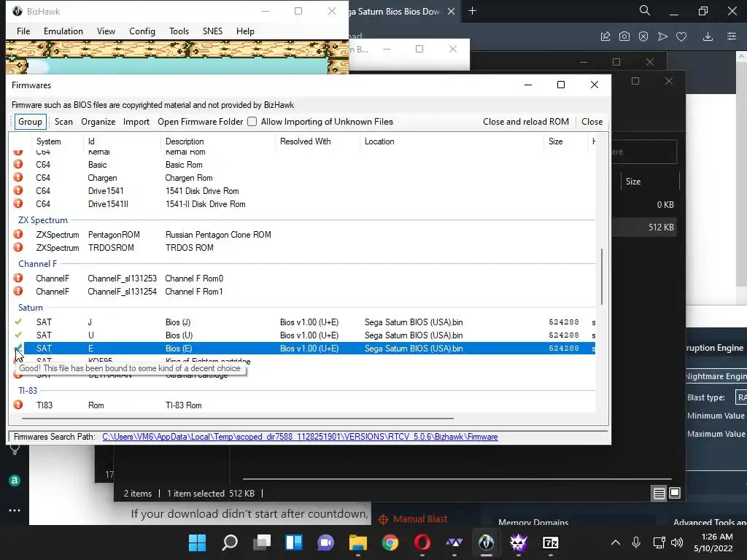Click the browser downloads icon

tap(708, 36)
